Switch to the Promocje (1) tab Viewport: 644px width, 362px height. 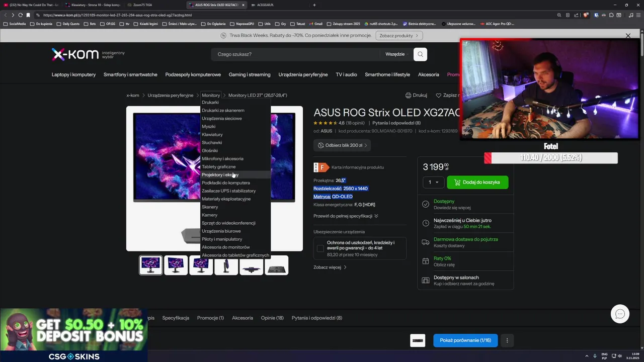click(x=210, y=318)
